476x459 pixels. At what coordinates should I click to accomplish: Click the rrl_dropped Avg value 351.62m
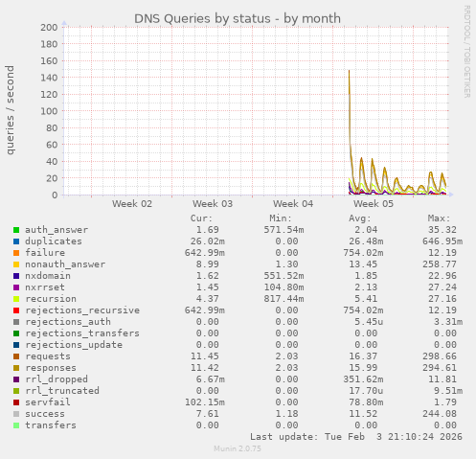tap(363, 379)
